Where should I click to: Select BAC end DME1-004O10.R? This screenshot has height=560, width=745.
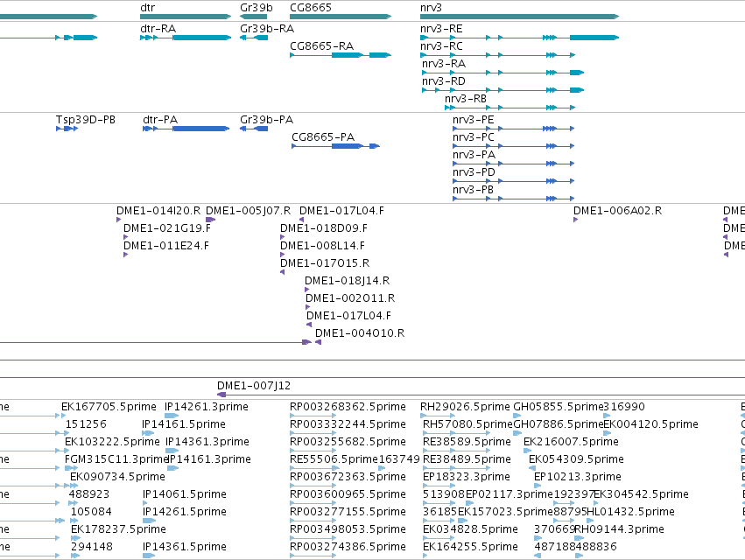click(360, 333)
